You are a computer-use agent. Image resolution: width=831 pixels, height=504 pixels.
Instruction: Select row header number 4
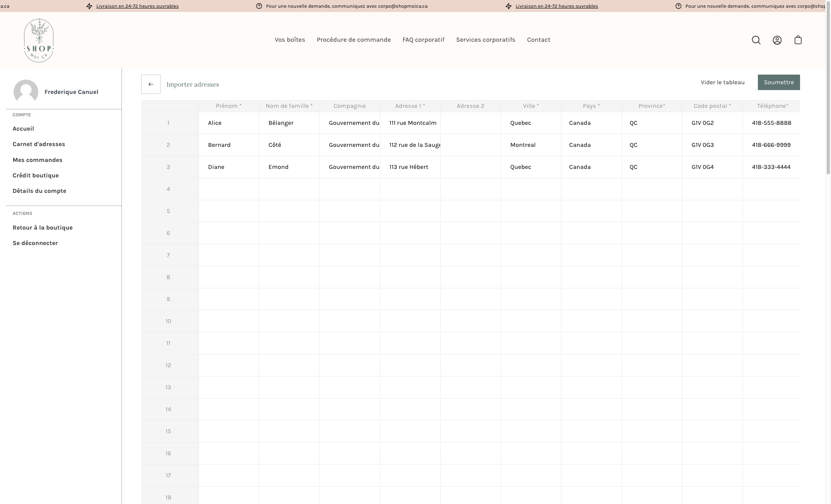(x=170, y=189)
